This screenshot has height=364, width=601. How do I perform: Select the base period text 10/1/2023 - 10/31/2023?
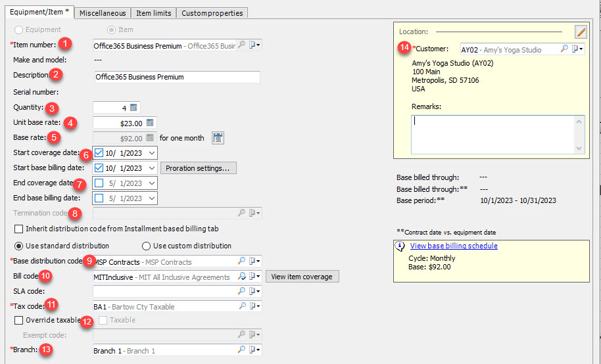(x=518, y=200)
